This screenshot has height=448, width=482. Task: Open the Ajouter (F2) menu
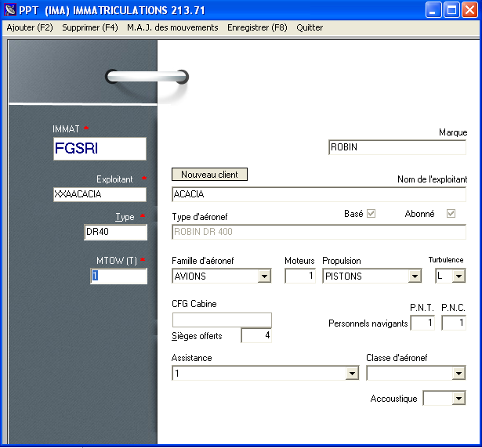pyautogui.click(x=29, y=27)
